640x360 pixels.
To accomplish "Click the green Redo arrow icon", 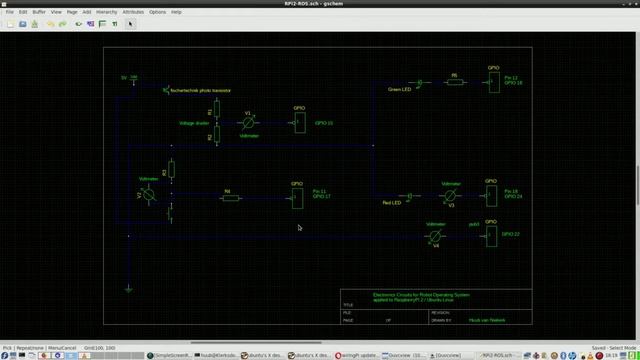I will coord(62,24).
